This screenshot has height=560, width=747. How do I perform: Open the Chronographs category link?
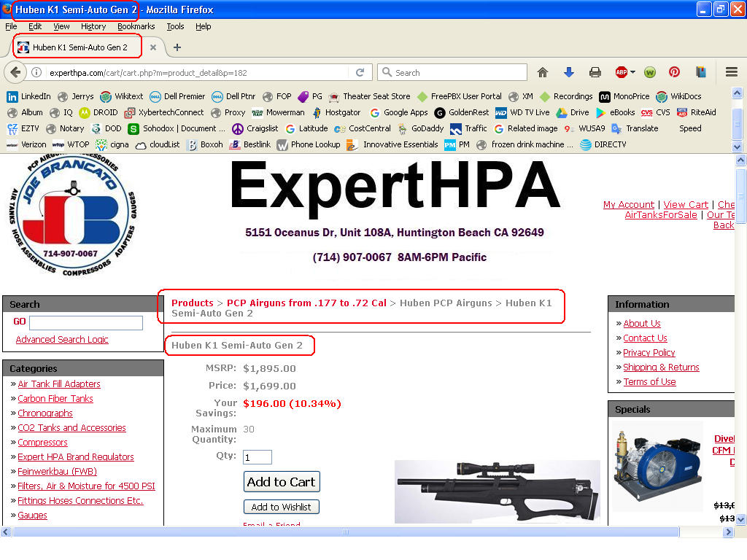pos(45,413)
